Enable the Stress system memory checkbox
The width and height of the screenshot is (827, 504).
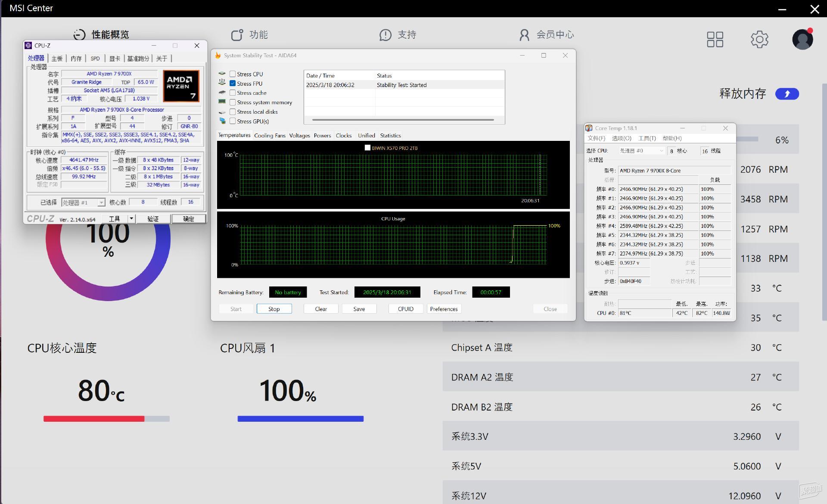click(x=233, y=103)
